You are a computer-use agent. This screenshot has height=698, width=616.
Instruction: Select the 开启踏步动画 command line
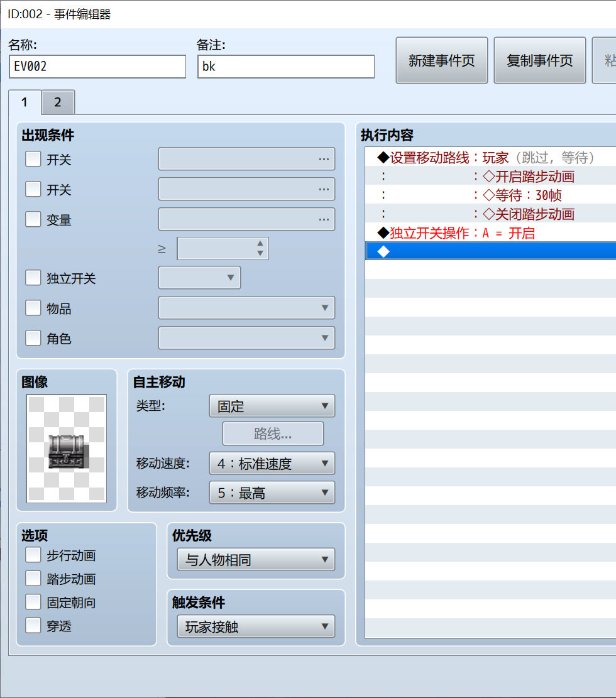tap(490, 177)
